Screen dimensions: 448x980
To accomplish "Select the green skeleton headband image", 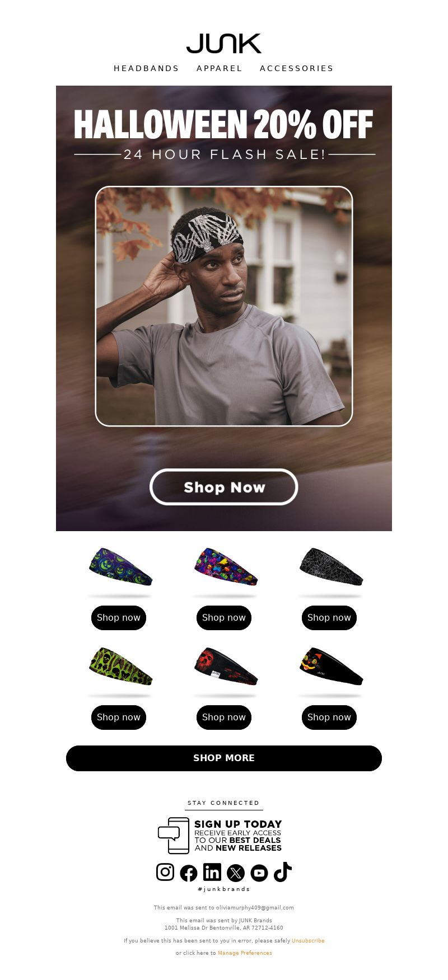I will (x=120, y=667).
